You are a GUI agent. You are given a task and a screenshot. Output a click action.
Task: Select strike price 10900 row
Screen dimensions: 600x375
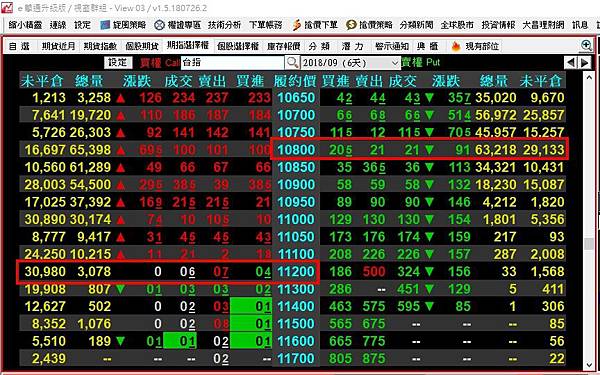pos(292,184)
